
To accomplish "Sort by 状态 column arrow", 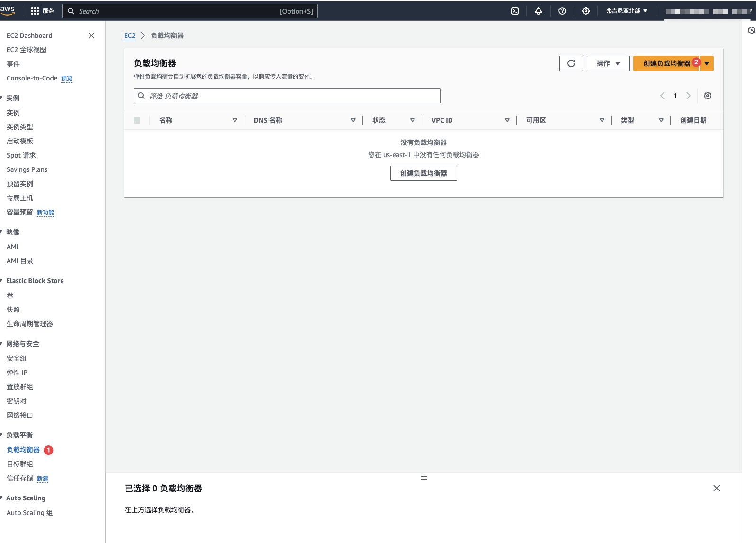I will 413,120.
